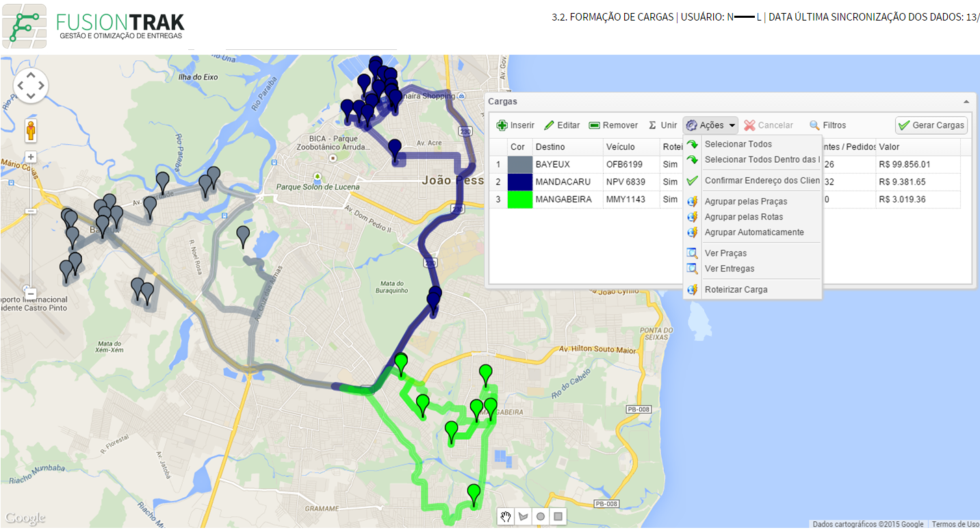Click the isolated gray marker near Av. Cruz das Armas

(x=243, y=237)
